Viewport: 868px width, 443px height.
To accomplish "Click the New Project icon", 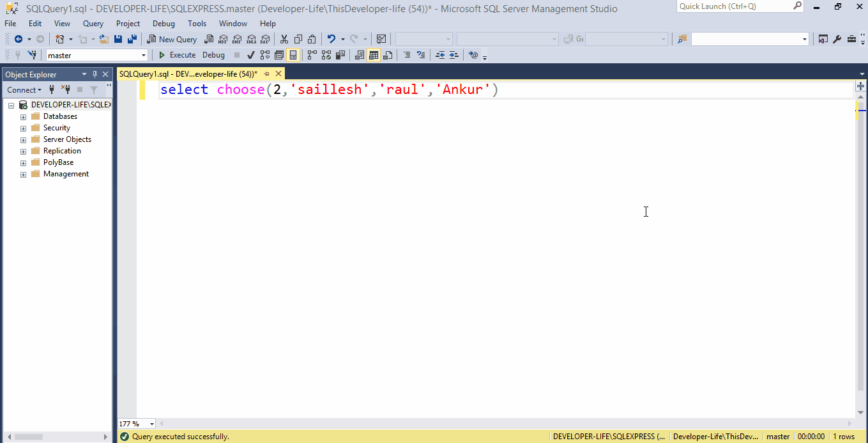I will tap(59, 39).
